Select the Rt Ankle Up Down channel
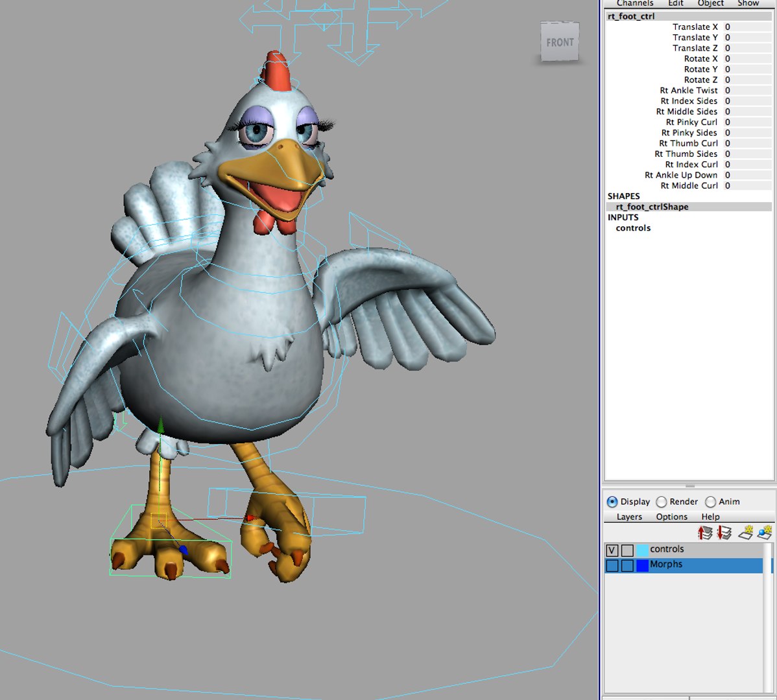The image size is (777, 700). coord(681,175)
